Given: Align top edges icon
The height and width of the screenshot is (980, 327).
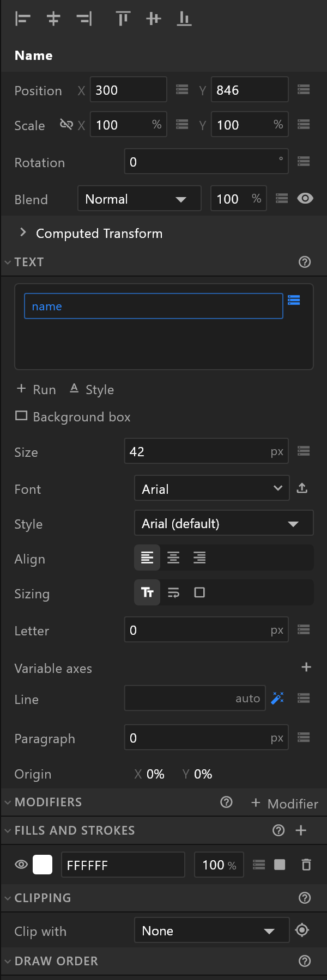Looking at the screenshot, I should [x=123, y=19].
